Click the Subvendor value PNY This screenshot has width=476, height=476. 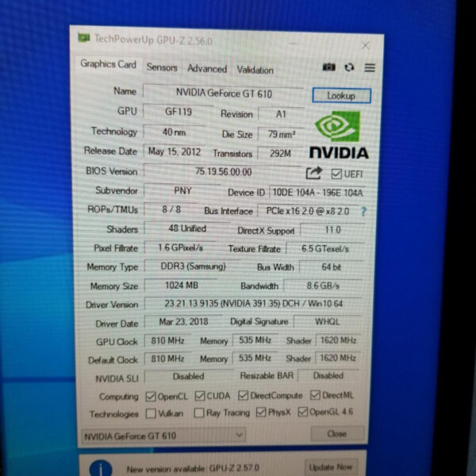(182, 190)
